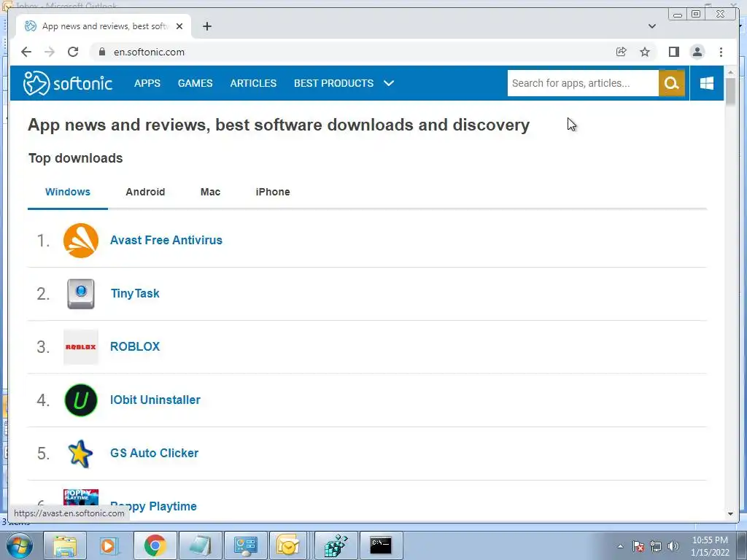The width and height of the screenshot is (747, 560).
Task: Open the Chrome side panel icon
Action: [673, 52]
